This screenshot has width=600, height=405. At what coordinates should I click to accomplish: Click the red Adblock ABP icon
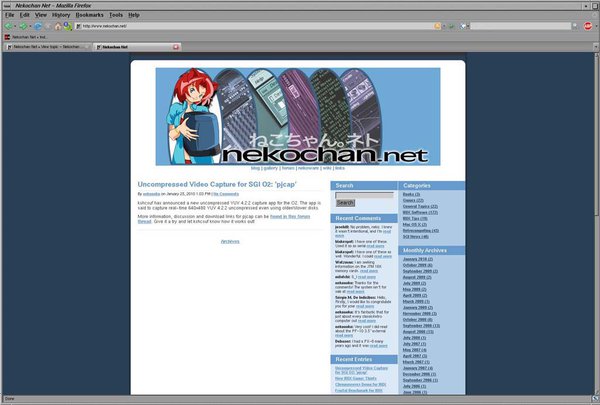tap(588, 26)
